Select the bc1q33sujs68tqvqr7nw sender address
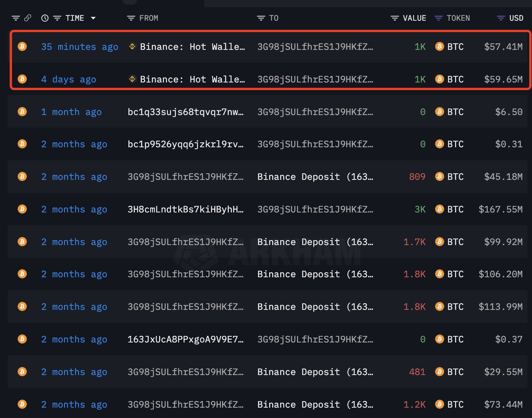Screen dimensions: 532x418 point(186,112)
